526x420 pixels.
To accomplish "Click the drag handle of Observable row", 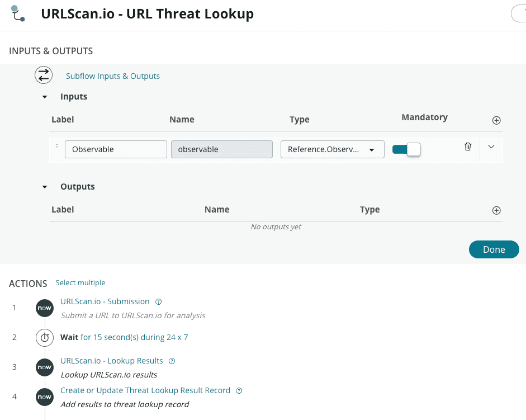I will pyautogui.click(x=57, y=147).
